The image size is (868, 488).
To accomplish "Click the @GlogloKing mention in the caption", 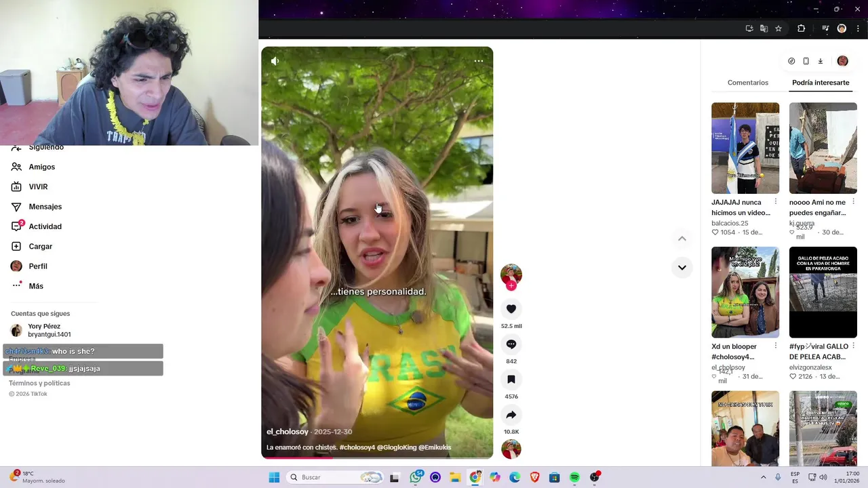I will pyautogui.click(x=397, y=447).
